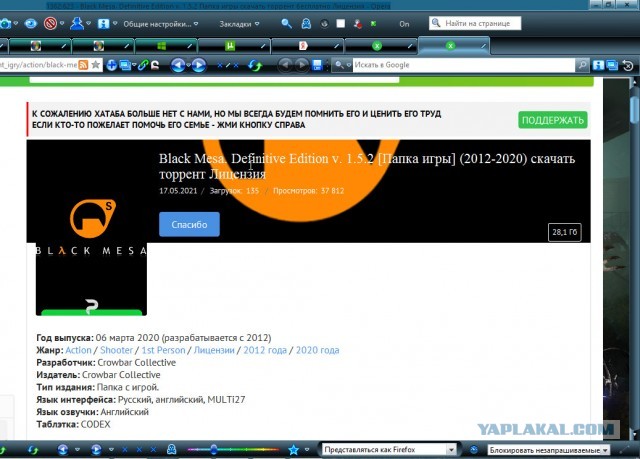Click the round blue icon before block popup dropdown

click(474, 450)
